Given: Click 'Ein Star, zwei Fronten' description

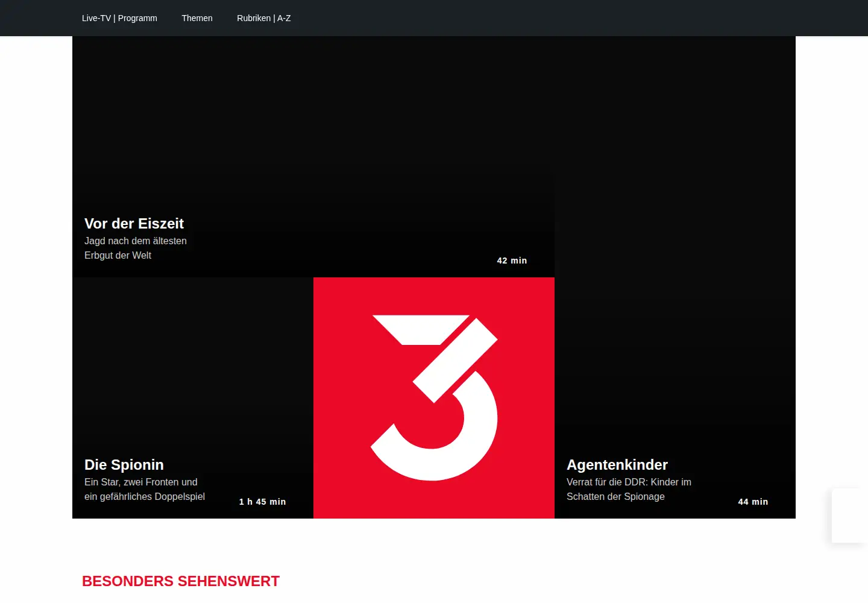Looking at the screenshot, I should (145, 489).
